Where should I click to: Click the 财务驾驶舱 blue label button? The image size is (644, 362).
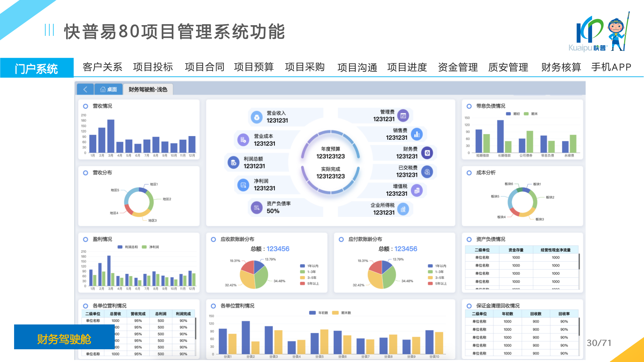[x=64, y=339]
